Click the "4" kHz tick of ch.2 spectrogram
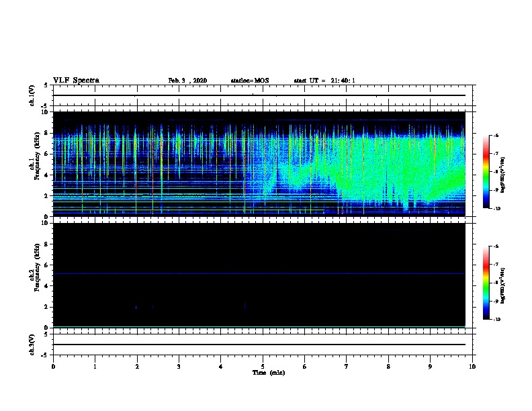Screen dimensions: 532x411 (47, 286)
